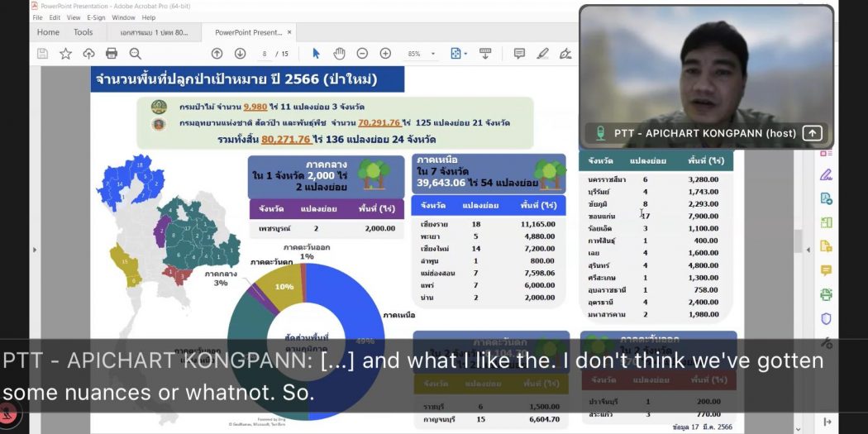
Task: Open Fill & Sign from right pane
Action: pyautogui.click(x=826, y=175)
